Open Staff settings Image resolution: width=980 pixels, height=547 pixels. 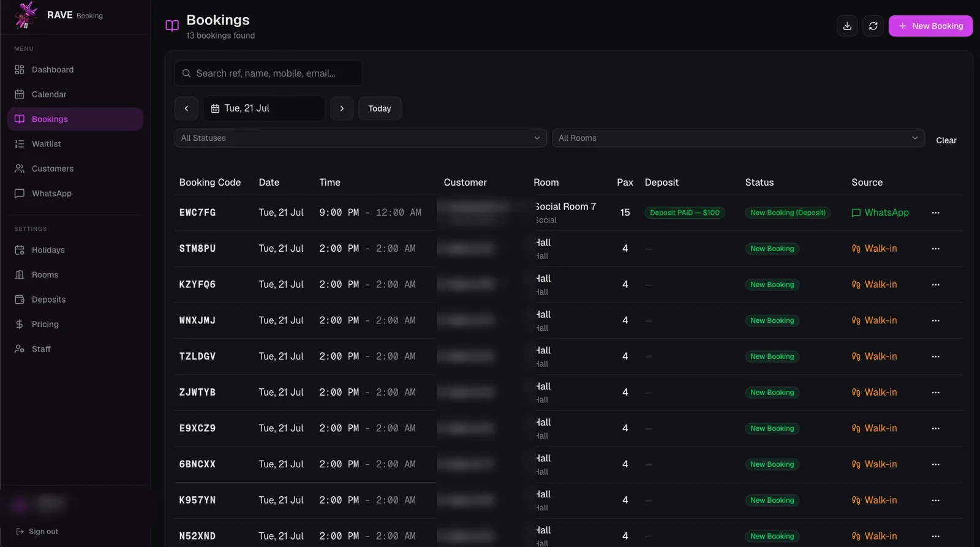pyautogui.click(x=75, y=349)
